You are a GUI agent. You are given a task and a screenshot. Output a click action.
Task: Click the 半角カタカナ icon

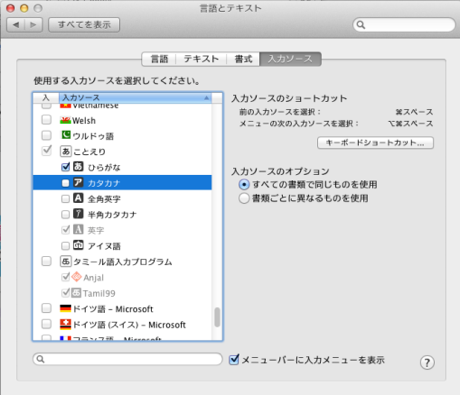78,214
